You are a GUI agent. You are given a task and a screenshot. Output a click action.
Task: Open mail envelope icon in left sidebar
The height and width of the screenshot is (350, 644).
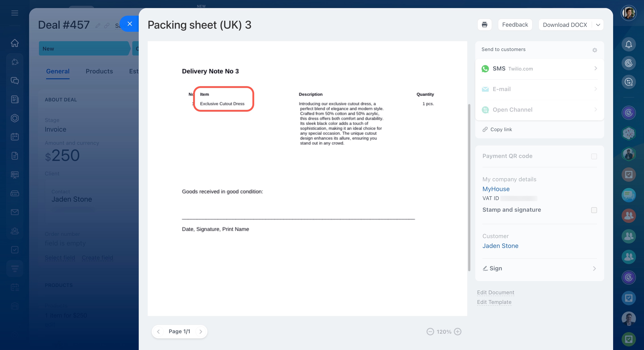tap(15, 212)
